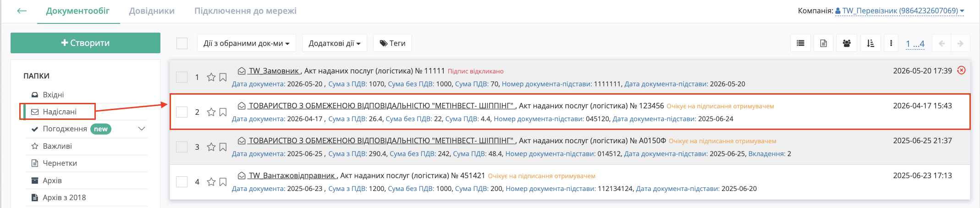
Task: Open МЕТІНВЕСТ- ШІППІНГ link in row 3
Action: (381, 141)
